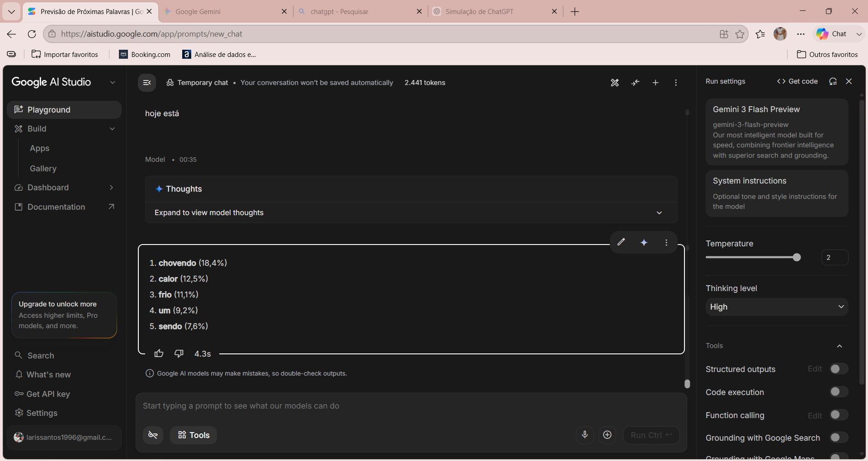
Task: Click the Temperature slider handle
Action: [x=797, y=257]
